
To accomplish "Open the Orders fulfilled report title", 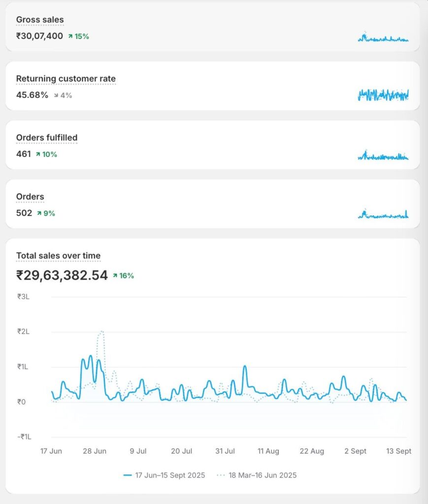I will coord(47,138).
